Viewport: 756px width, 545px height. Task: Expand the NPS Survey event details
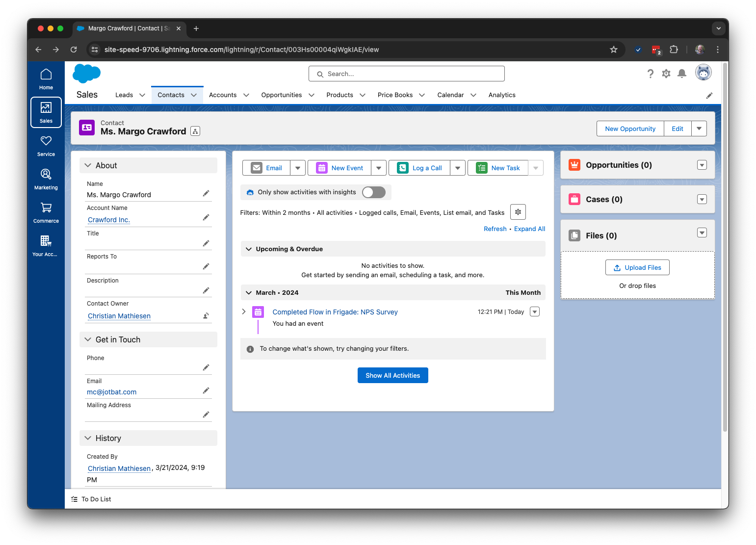[x=244, y=311]
